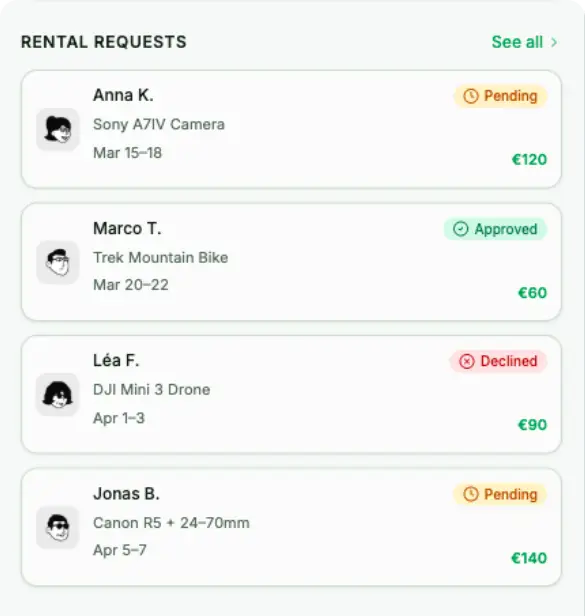Expand requests via the See all chevron

(x=554, y=42)
